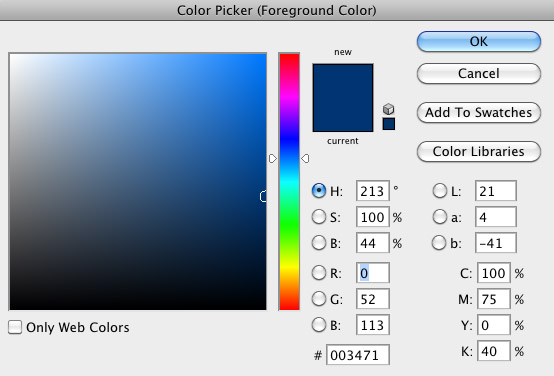Click the vertical rainbow hue slider strip

pyautogui.click(x=289, y=182)
